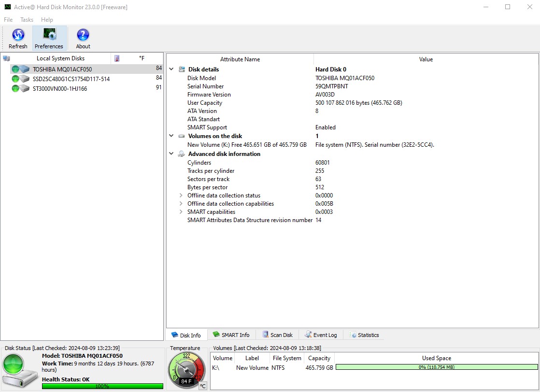Image resolution: width=540 pixels, height=392 pixels.
Task: Switch the temperature gauge to Celsius
Action: click(202, 386)
